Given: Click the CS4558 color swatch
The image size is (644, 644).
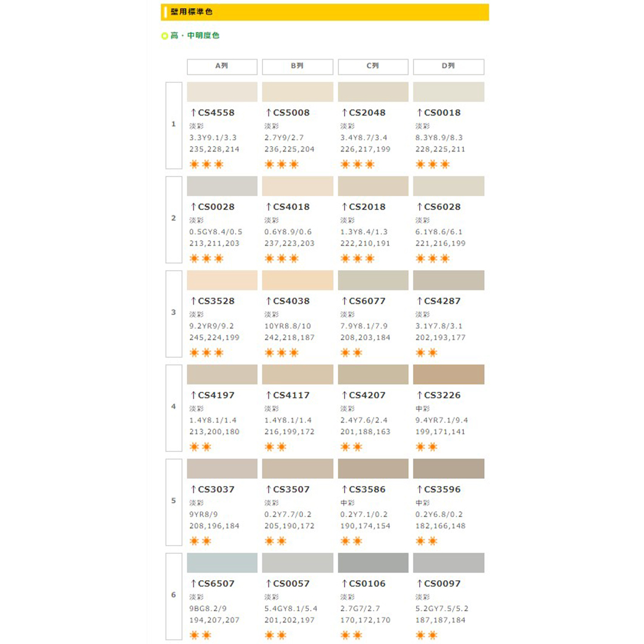Looking at the screenshot, I should [222, 92].
